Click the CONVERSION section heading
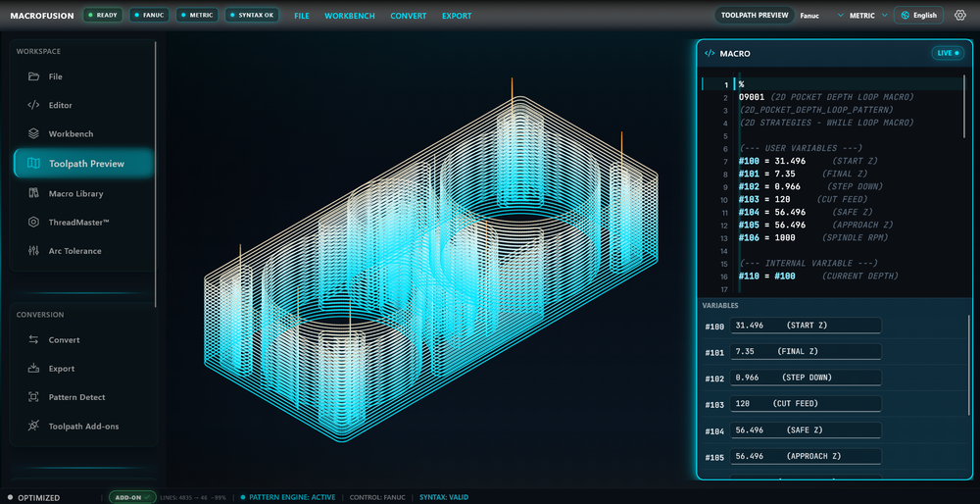 (40, 315)
